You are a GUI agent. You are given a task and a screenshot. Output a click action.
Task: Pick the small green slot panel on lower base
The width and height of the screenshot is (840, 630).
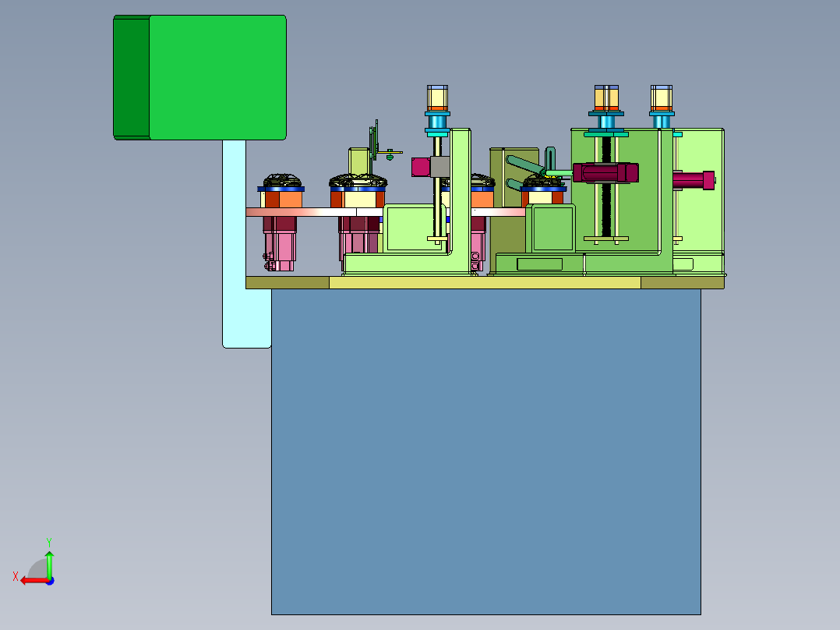coord(539,264)
